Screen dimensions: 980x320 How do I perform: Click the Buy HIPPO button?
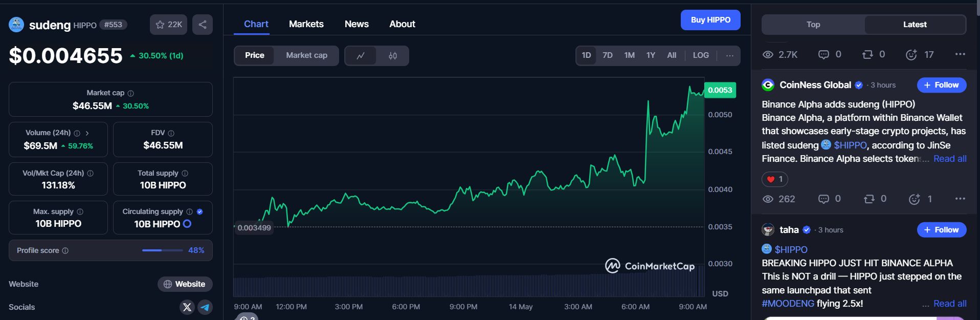pyautogui.click(x=710, y=20)
